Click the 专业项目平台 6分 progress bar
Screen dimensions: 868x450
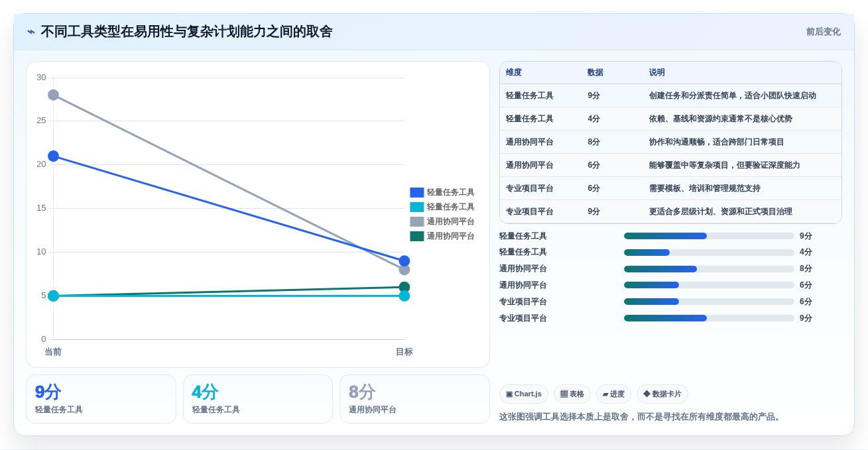[709, 302]
